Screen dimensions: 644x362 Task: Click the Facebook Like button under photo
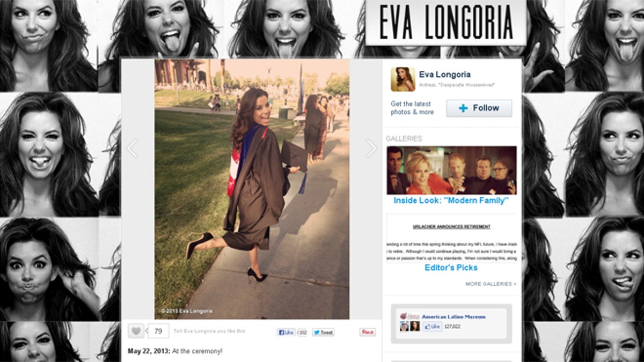coord(286,332)
